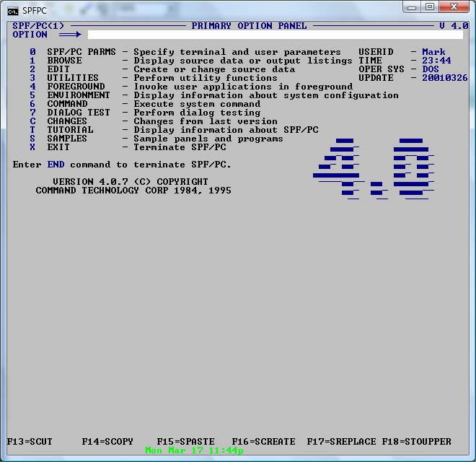Viewport: 476px width, 462px height.
Task: Click 'Invoke user applications in foreground' description
Action: tap(243, 87)
